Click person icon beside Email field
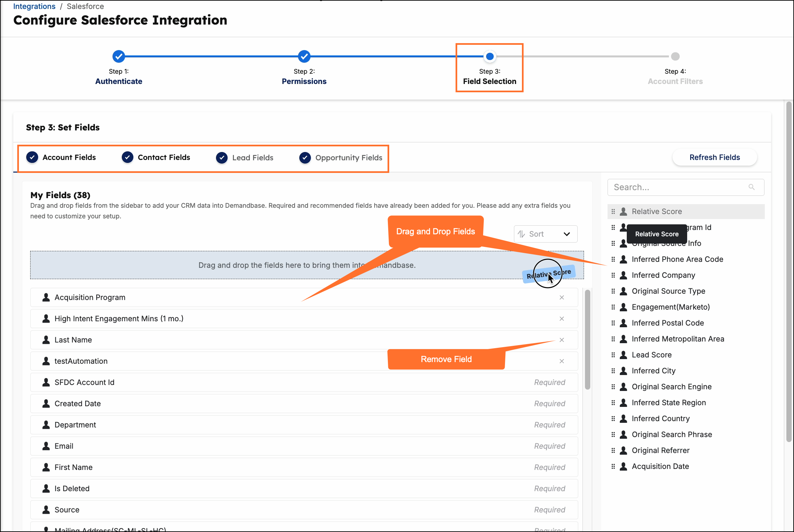 click(x=46, y=446)
